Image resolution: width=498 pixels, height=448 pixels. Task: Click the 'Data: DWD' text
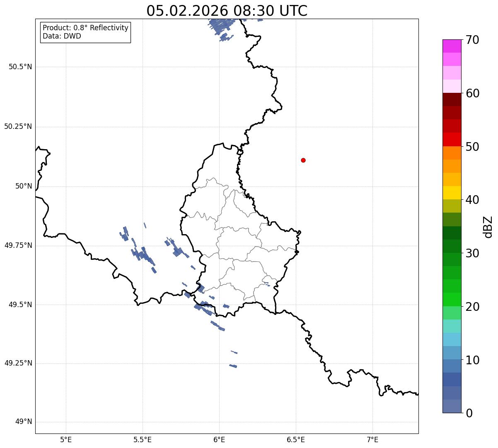[x=62, y=36]
